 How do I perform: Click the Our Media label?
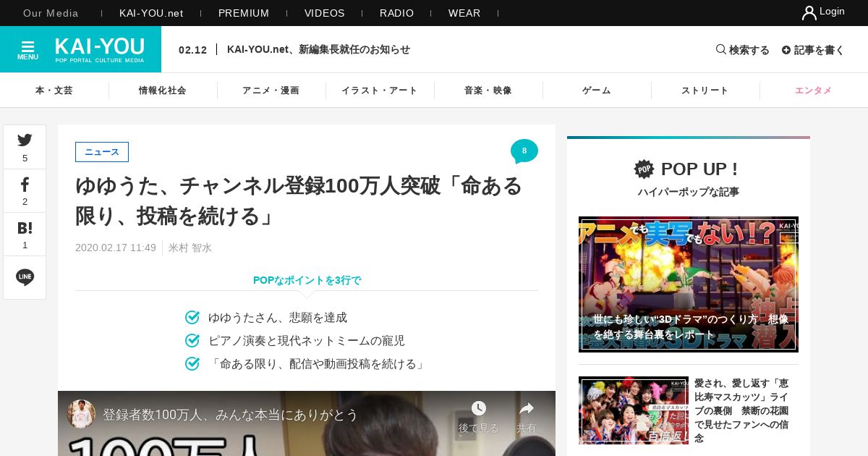tap(51, 13)
